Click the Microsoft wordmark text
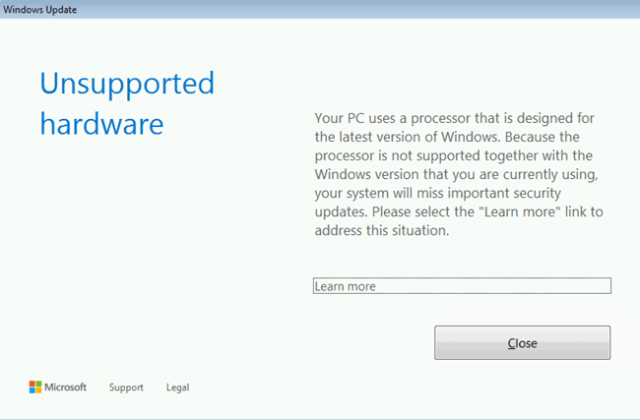The image size is (640, 420). coord(66,387)
